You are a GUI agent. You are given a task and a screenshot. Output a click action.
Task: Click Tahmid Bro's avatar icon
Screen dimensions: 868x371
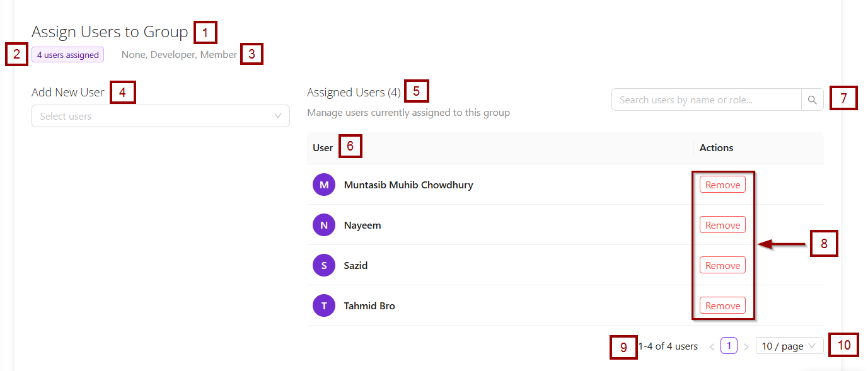324,305
